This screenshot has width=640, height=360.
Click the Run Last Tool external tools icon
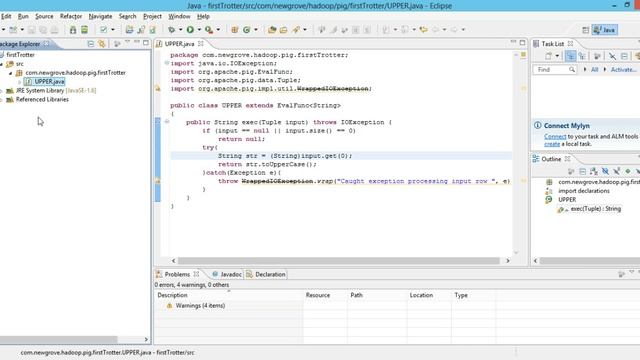point(209,29)
